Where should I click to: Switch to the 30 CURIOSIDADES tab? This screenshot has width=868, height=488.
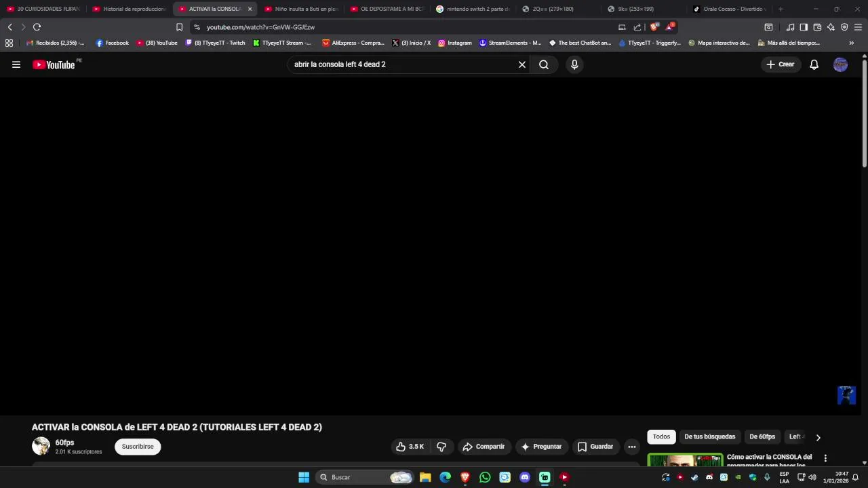click(43, 9)
